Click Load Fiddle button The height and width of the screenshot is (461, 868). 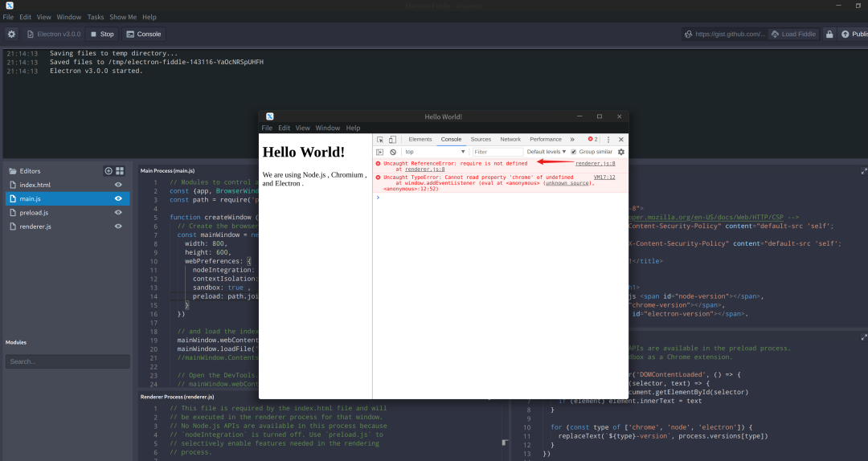pyautogui.click(x=794, y=34)
